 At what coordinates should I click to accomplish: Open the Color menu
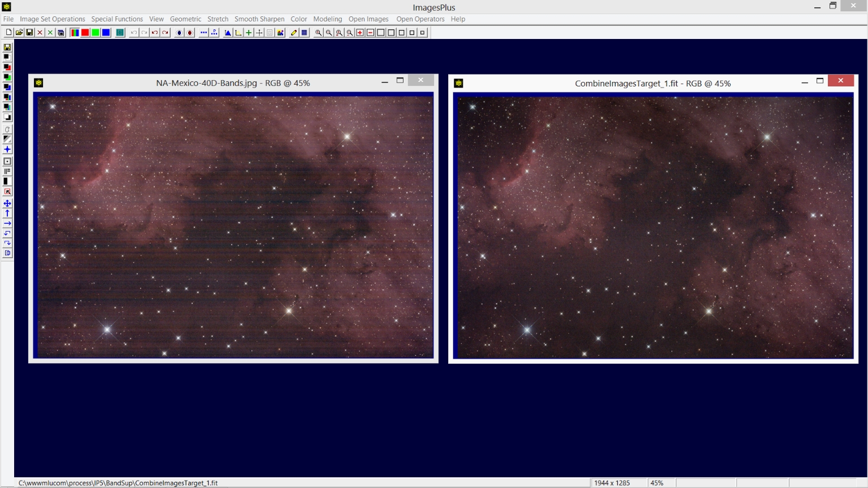(299, 19)
